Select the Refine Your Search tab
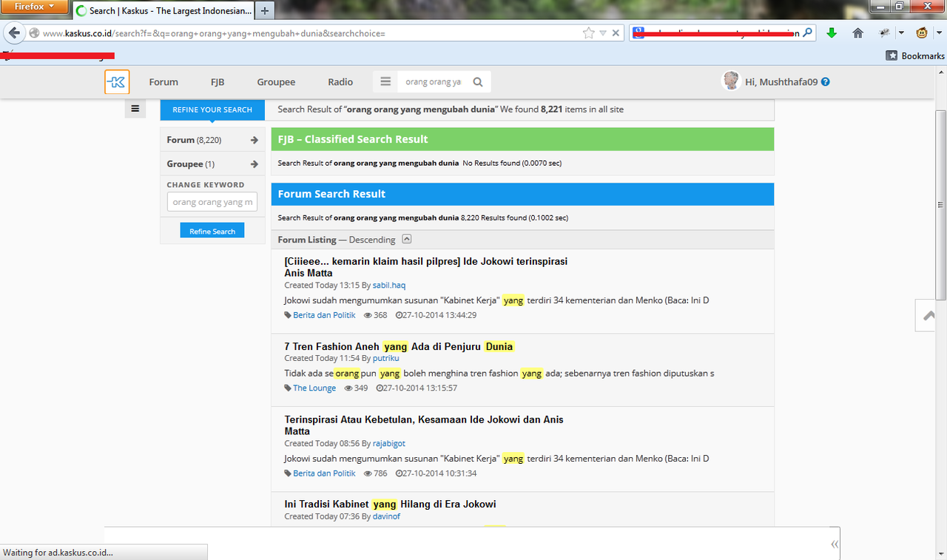 212,109
